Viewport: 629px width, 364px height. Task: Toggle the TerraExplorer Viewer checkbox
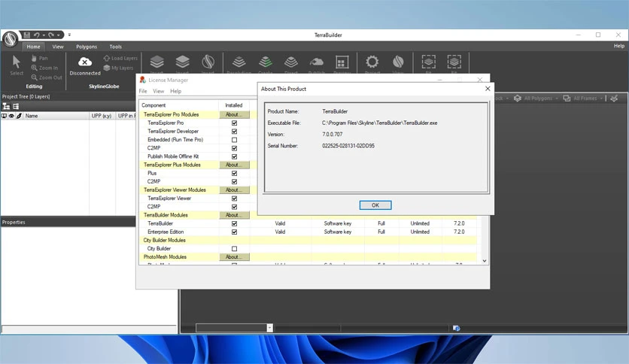(234, 199)
